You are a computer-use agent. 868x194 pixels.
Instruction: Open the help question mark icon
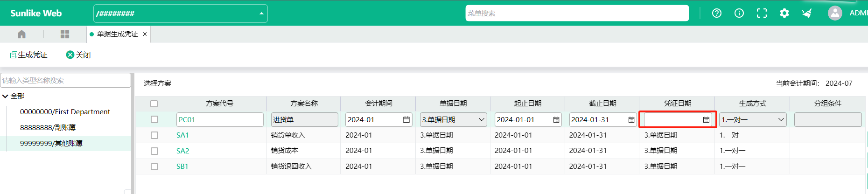[717, 13]
